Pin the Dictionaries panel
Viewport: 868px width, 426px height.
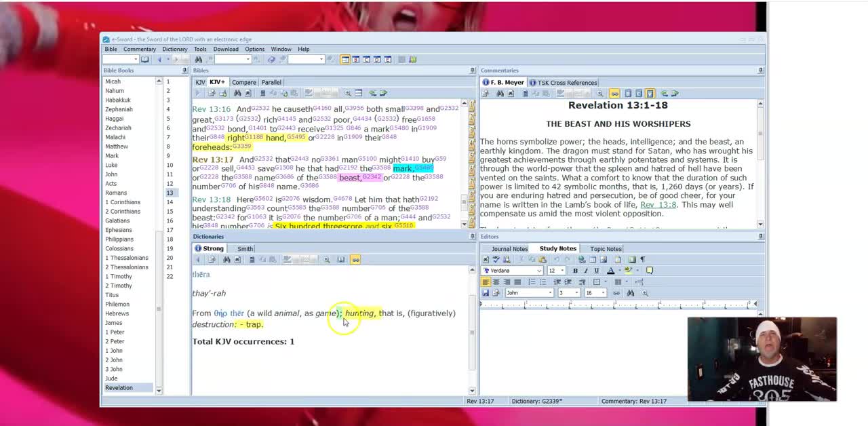pyautogui.click(x=473, y=237)
